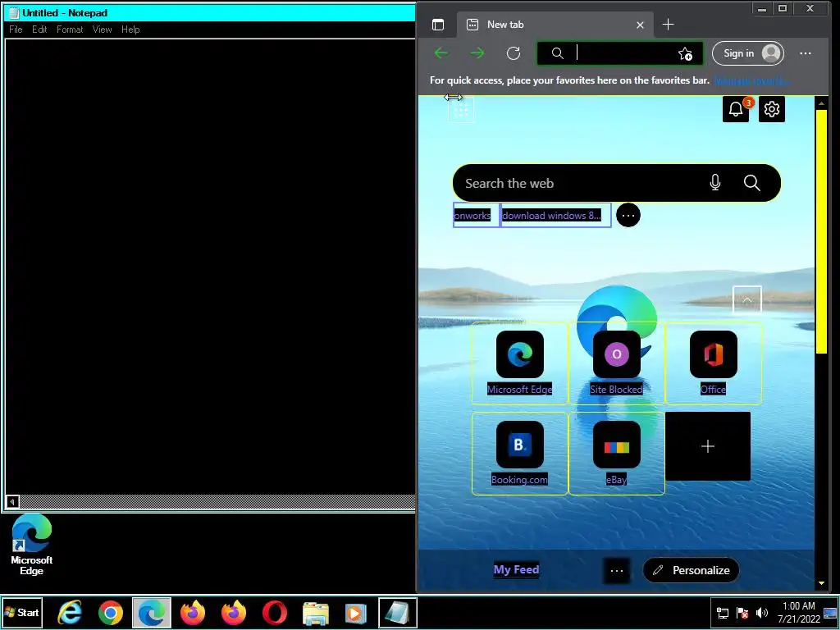Open the View menu in Notepad
The width and height of the screenshot is (840, 630).
click(102, 30)
